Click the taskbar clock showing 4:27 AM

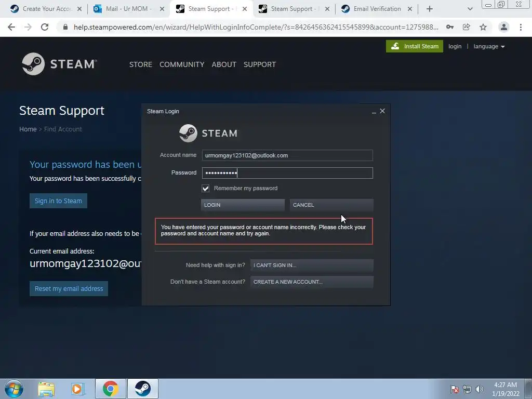506,389
